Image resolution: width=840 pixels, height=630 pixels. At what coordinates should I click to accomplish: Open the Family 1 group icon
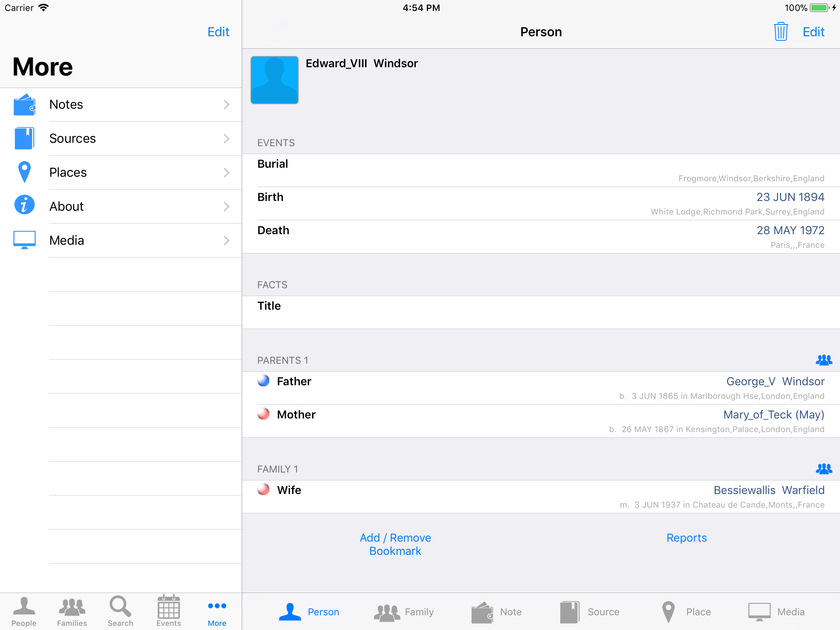[x=823, y=469]
